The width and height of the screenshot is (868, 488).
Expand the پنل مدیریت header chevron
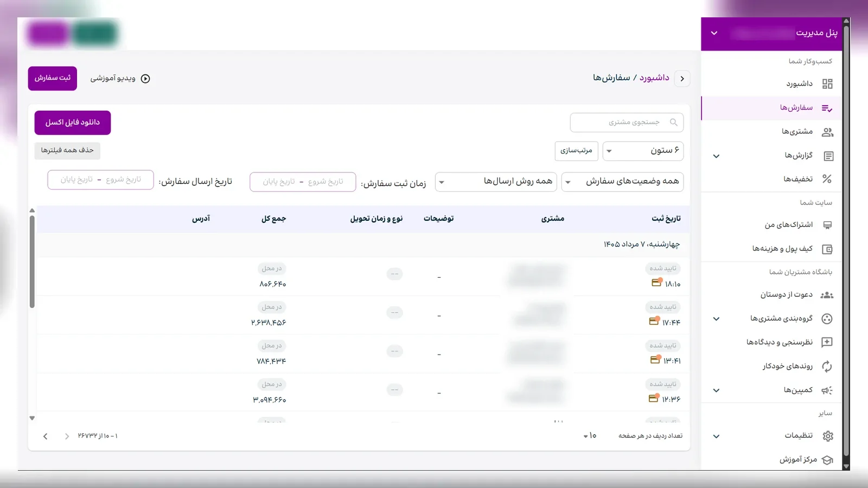pos(714,33)
